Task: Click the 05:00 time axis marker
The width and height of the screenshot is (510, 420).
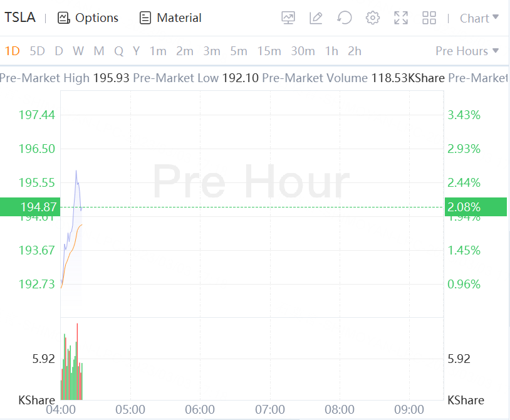Action: [x=130, y=410]
